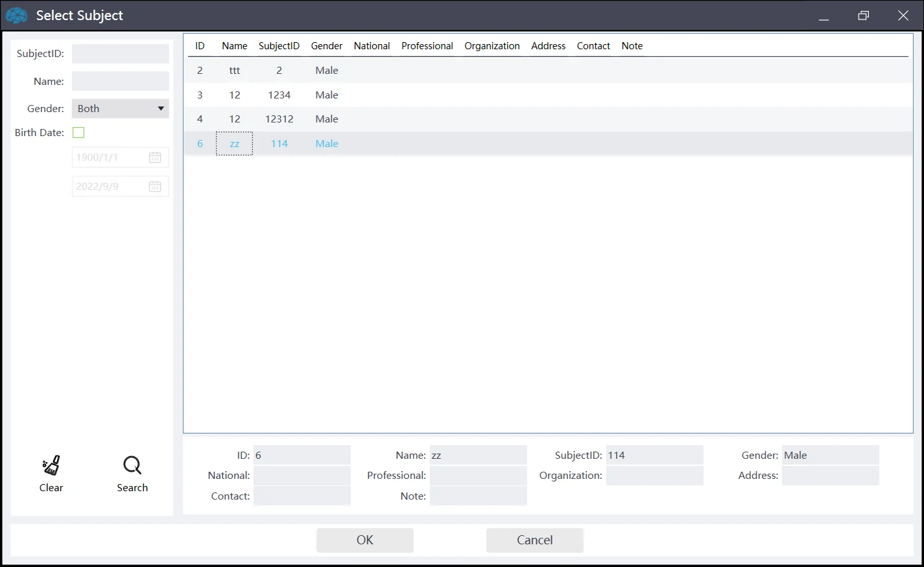Select the row with name ttt
Screen dimensions: 924x567
pyautogui.click(x=234, y=71)
